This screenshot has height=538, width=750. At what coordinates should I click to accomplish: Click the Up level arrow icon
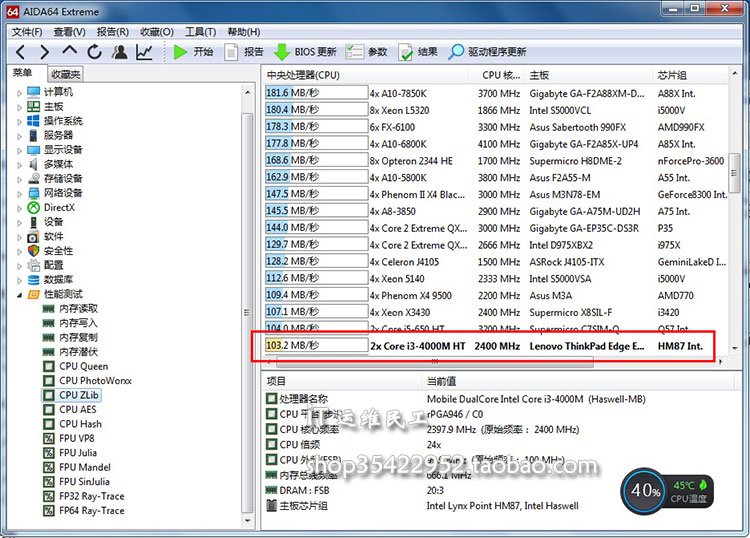[69, 52]
